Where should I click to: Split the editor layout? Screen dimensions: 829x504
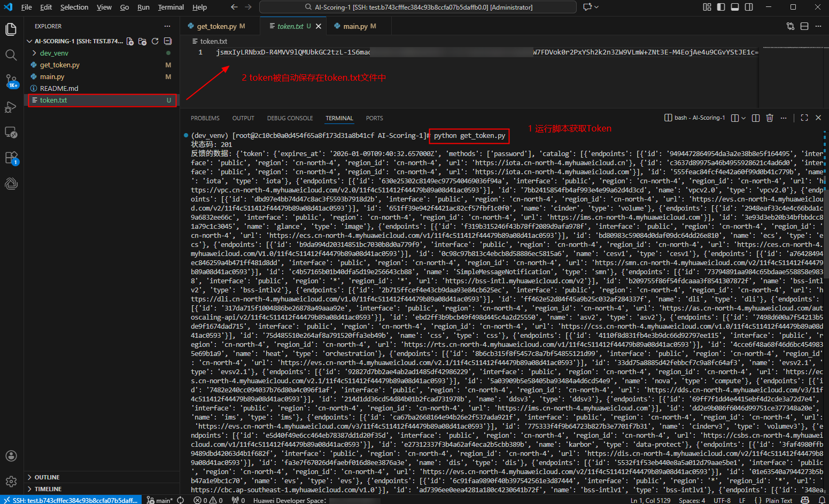pyautogui.click(x=804, y=26)
